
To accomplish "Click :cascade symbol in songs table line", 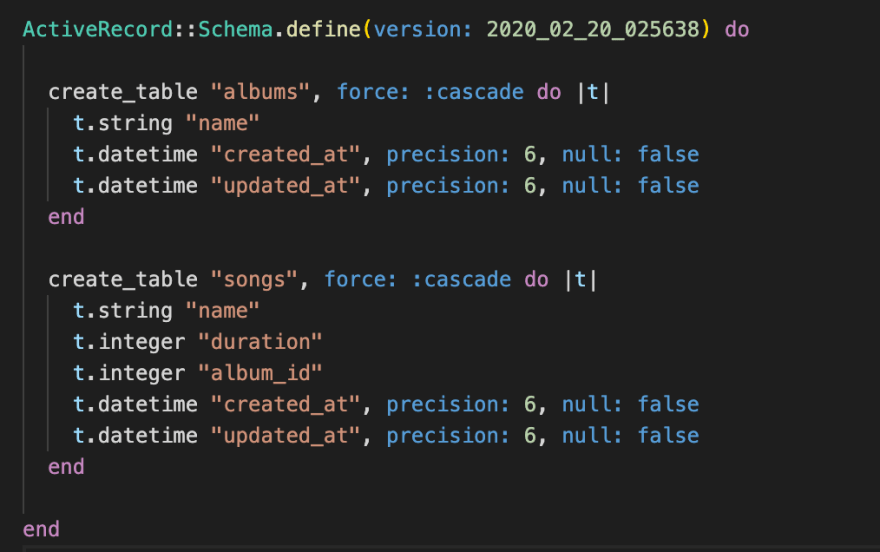I will [461, 279].
